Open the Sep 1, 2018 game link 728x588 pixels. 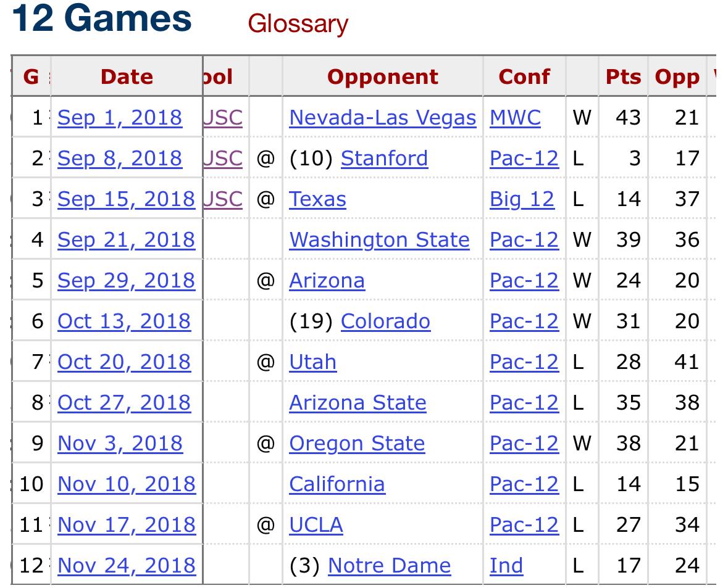[120, 117]
